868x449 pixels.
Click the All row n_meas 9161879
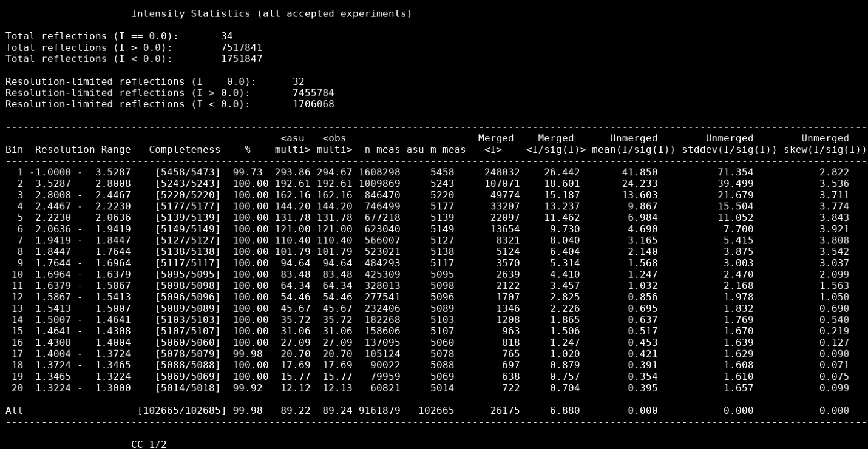tap(379, 411)
